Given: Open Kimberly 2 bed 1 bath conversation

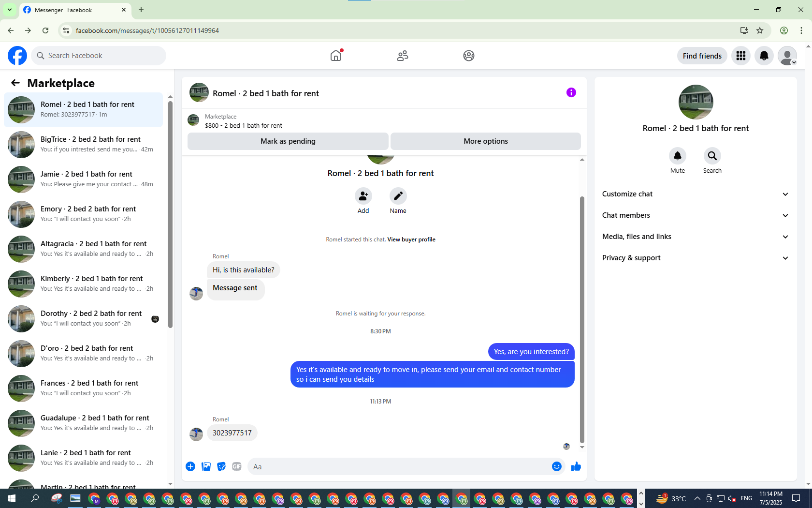Looking at the screenshot, I should 83,284.
